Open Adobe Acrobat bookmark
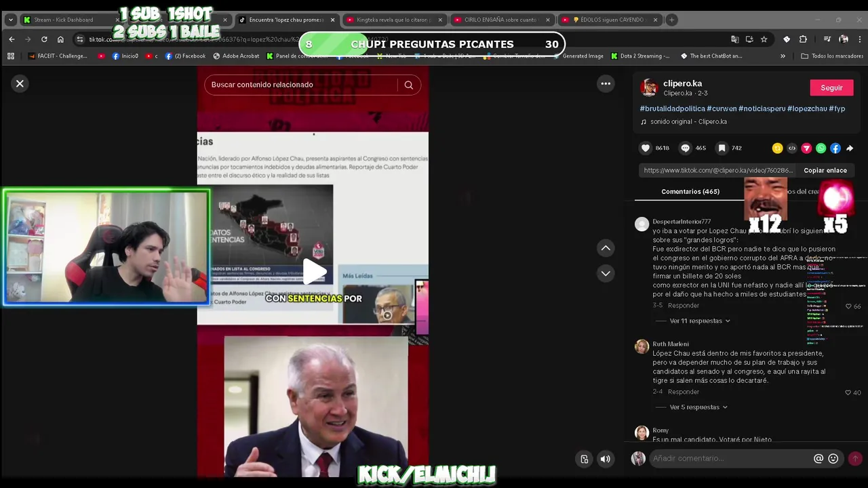This screenshot has height=488, width=868. 236,56
